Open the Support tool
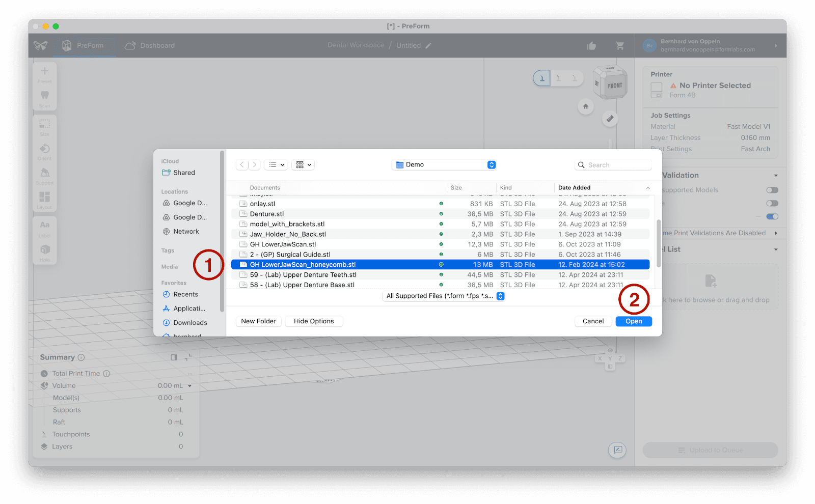 pyautogui.click(x=44, y=174)
